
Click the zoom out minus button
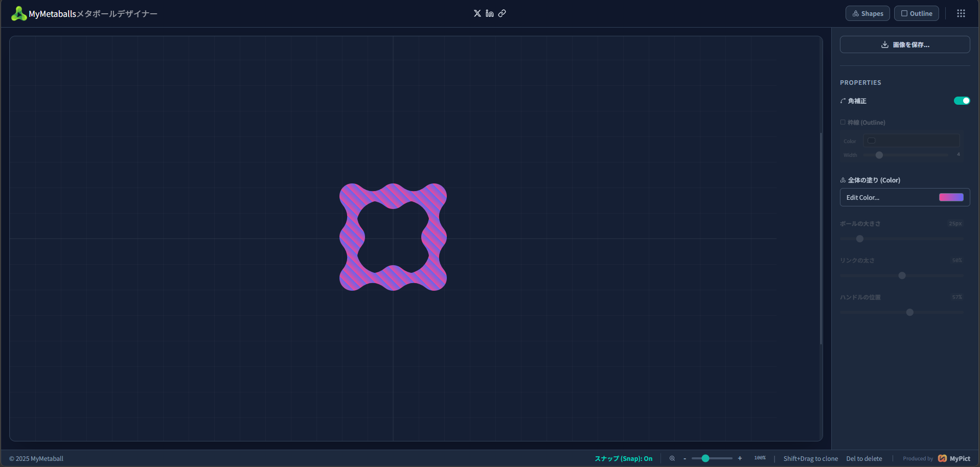pyautogui.click(x=685, y=458)
